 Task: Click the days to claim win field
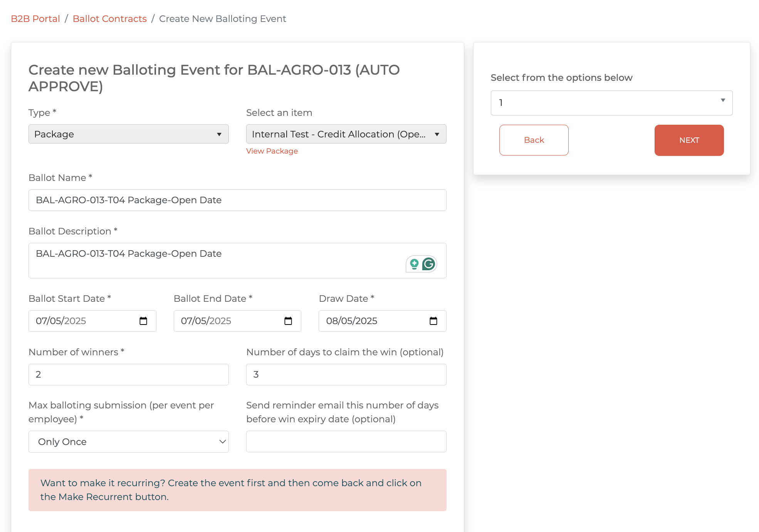[346, 375]
